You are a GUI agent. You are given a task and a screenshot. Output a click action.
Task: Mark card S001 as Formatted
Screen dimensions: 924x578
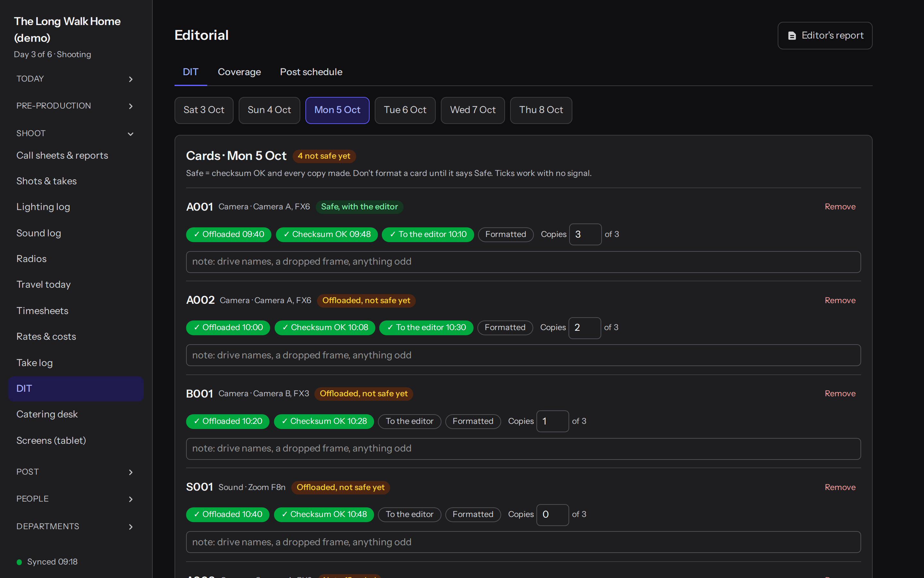pos(473,514)
